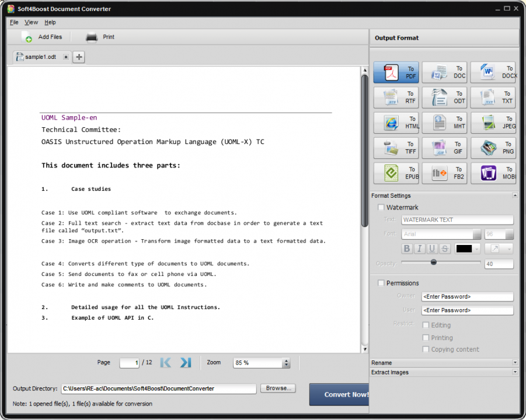Select To MOBI output format

click(x=493, y=173)
